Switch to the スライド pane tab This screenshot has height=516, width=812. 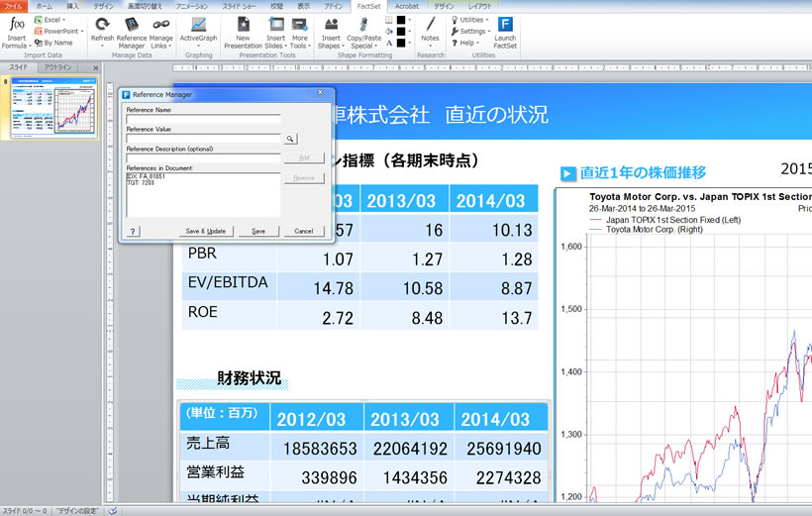pyautogui.click(x=18, y=67)
